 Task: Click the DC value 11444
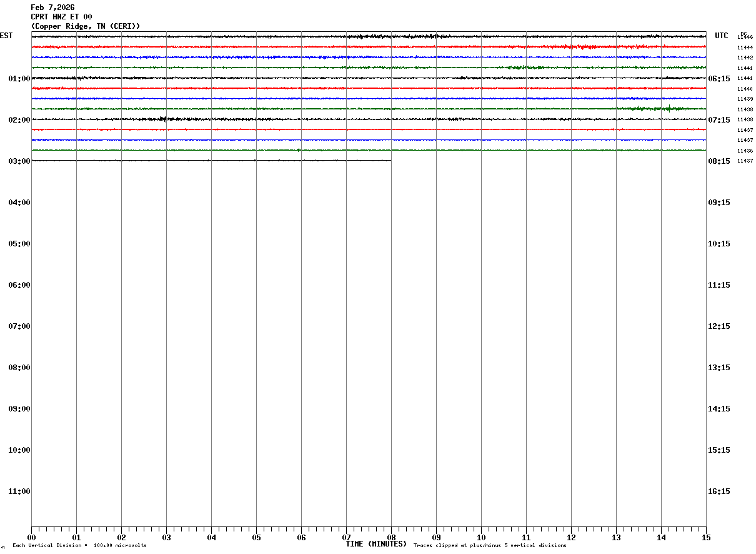pos(745,48)
